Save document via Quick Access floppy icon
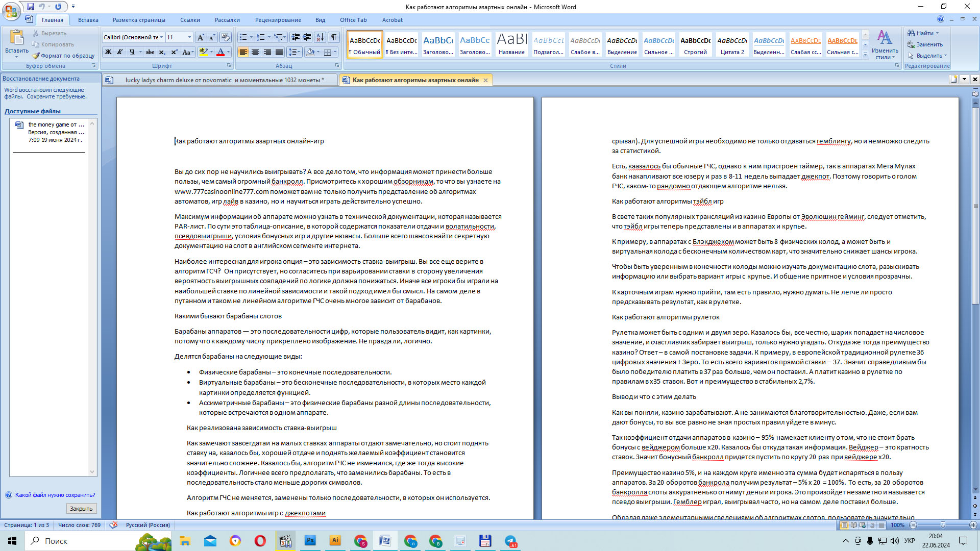Image resolution: width=980 pixels, height=551 pixels. (31, 7)
